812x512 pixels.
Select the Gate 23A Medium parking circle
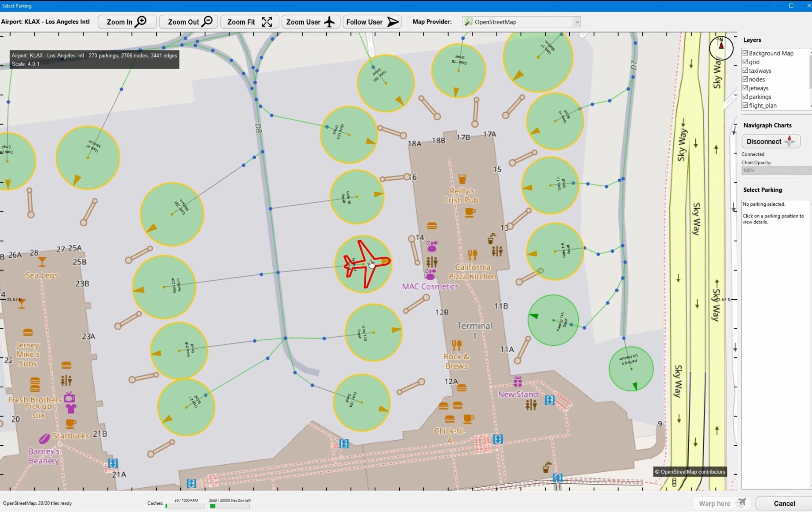click(164, 287)
